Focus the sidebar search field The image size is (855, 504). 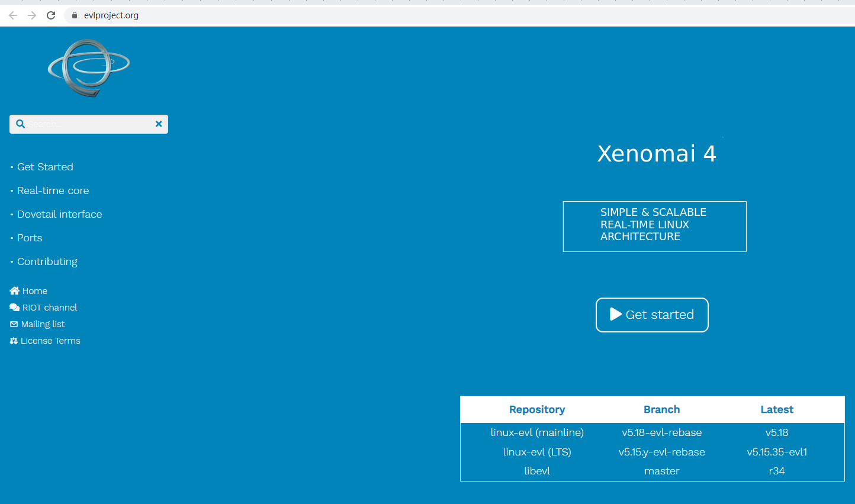coord(89,124)
